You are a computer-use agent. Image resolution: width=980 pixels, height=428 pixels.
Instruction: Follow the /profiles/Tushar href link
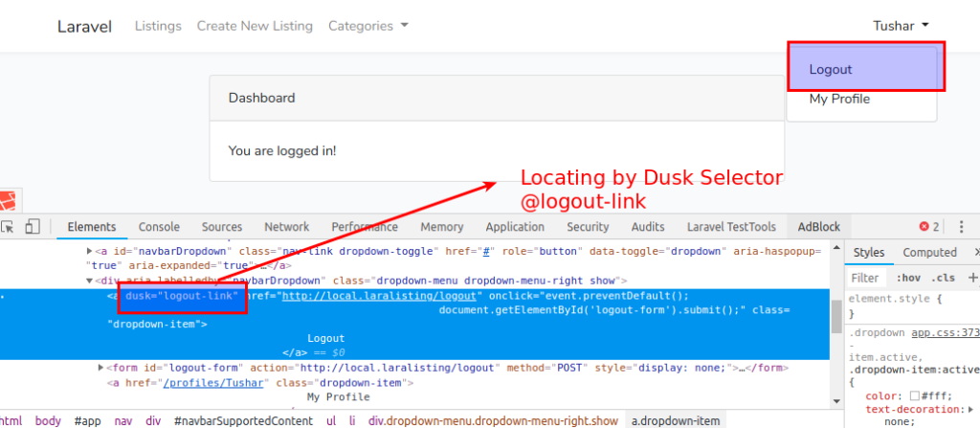(215, 382)
